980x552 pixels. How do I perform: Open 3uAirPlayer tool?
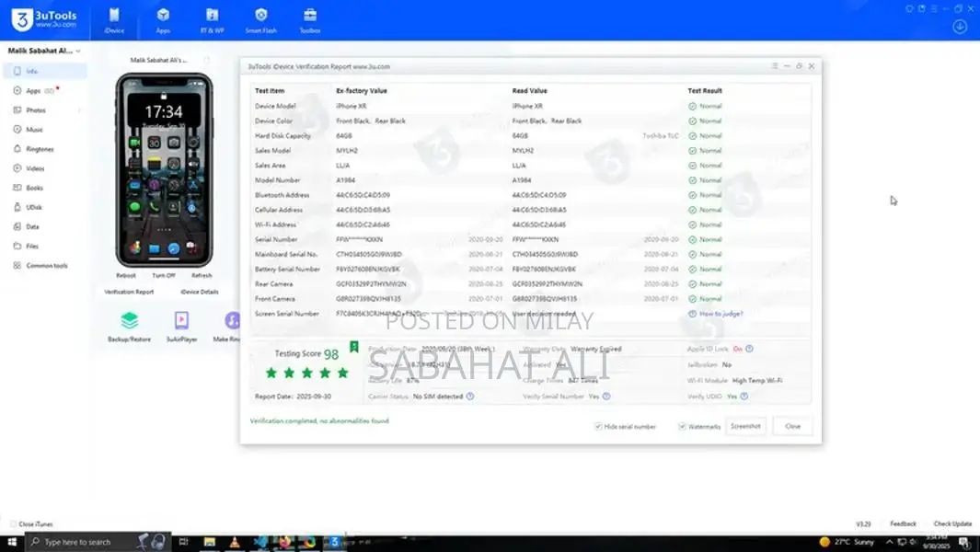(x=181, y=326)
